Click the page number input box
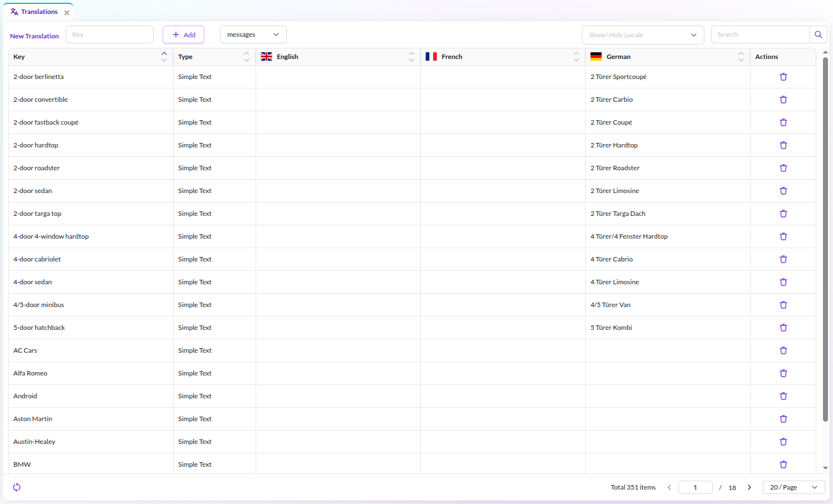The height and width of the screenshot is (504, 833). pyautogui.click(x=695, y=487)
